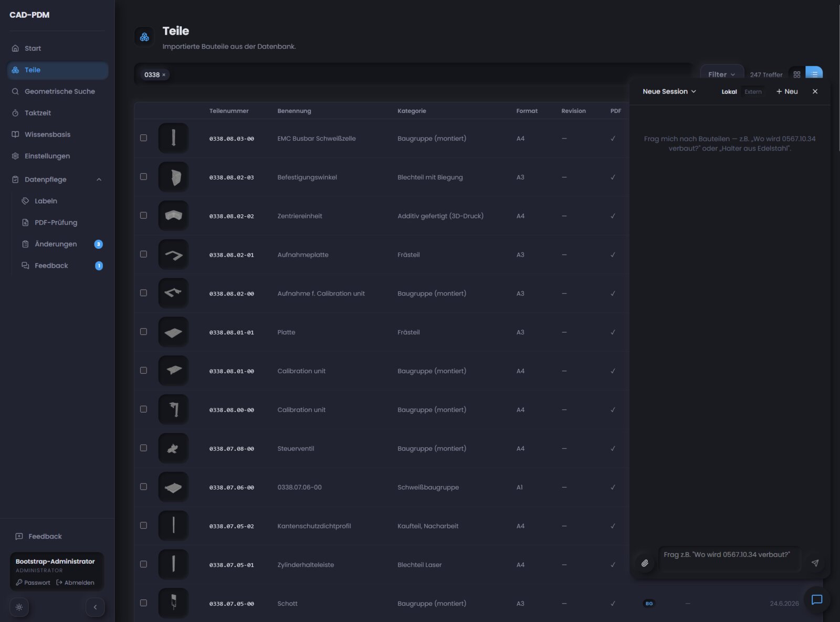Open thumbnail of EMC Busbar Schweißzelle

[x=173, y=138]
